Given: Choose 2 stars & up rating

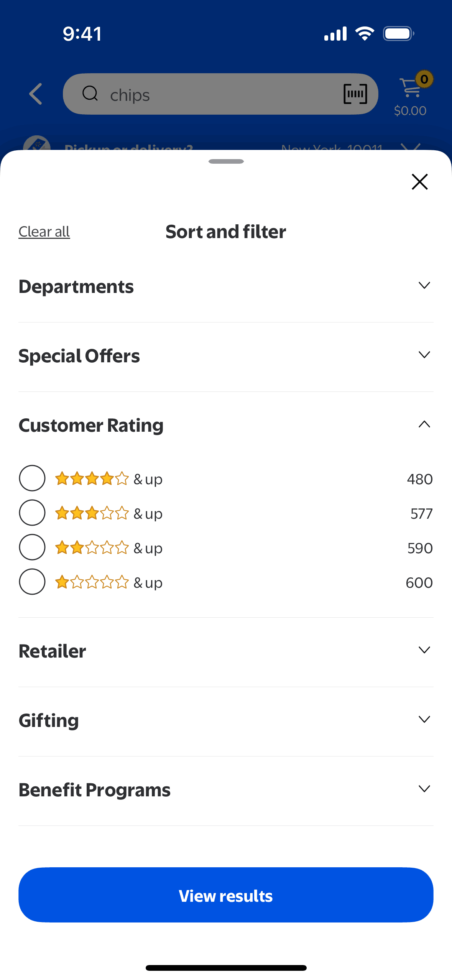Looking at the screenshot, I should click(x=32, y=548).
